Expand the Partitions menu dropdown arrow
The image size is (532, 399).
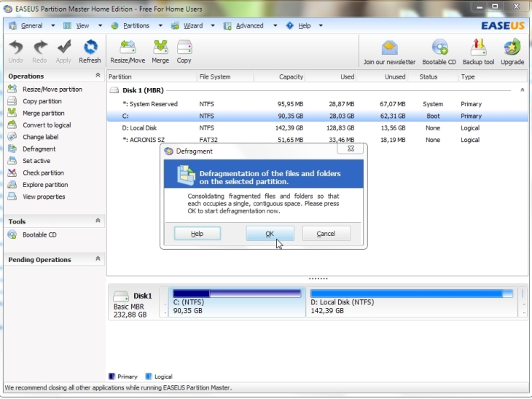160,25
